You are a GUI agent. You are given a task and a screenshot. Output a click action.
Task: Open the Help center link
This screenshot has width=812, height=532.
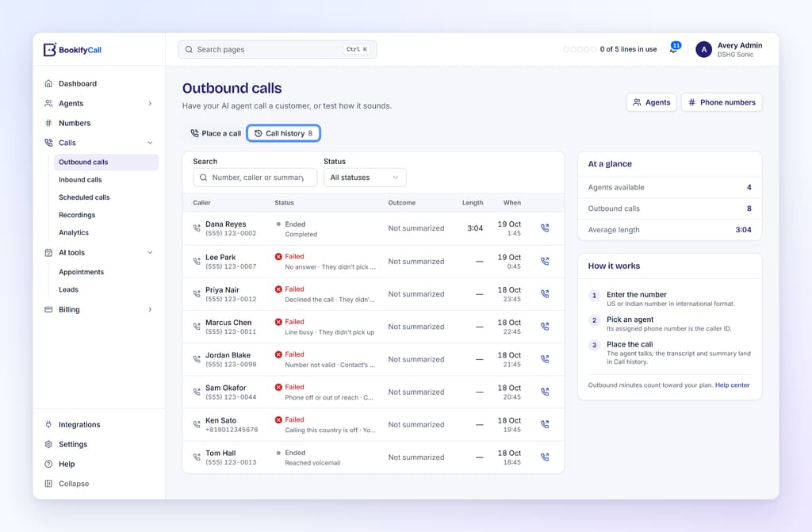point(732,385)
